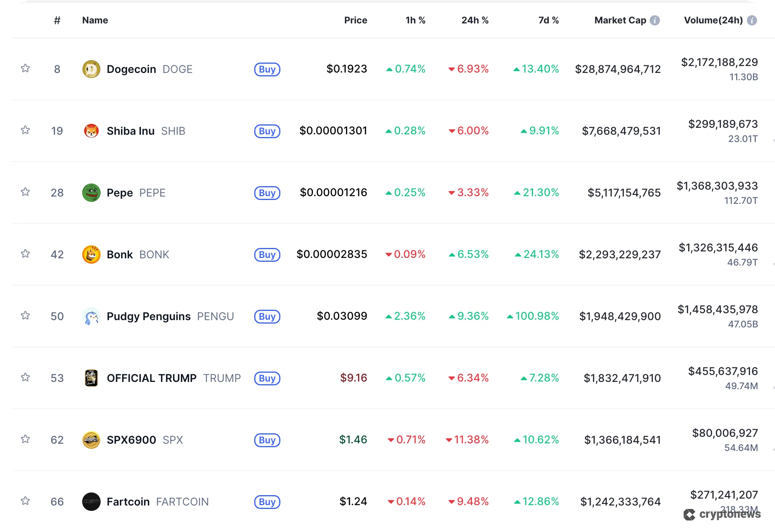The height and width of the screenshot is (532, 775).
Task: Click TRUMP market cap $1,832,471,910
Action: coord(622,378)
